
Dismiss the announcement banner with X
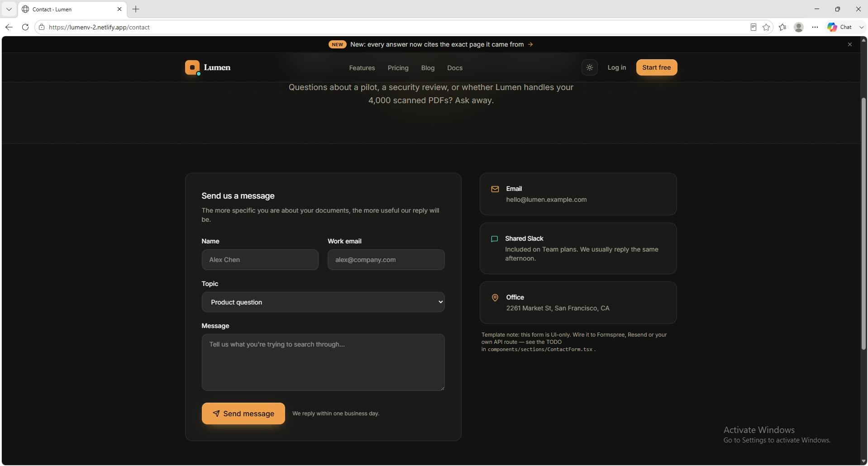coord(849,44)
